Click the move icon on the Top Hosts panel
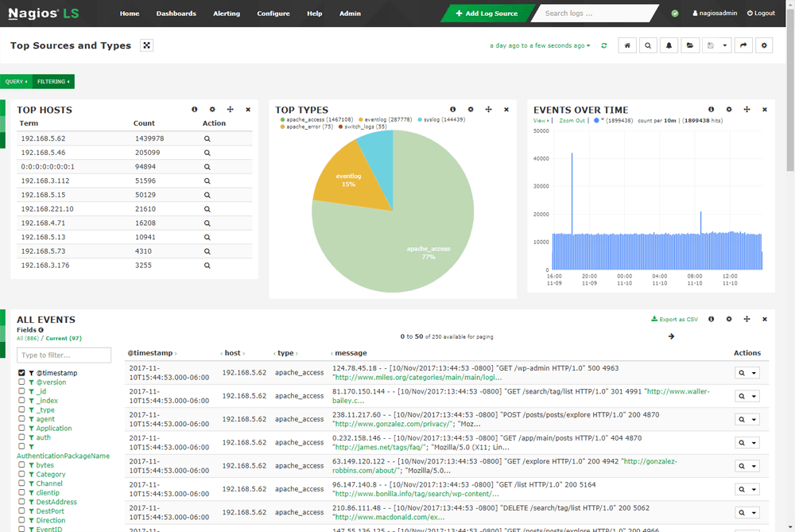This screenshot has width=795, height=532. [x=229, y=109]
